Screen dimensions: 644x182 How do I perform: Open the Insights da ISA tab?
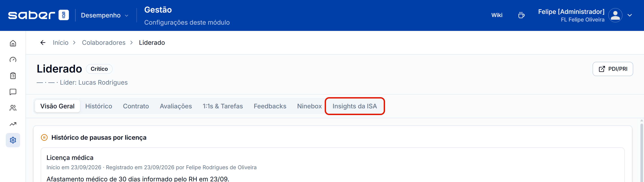coord(355,106)
